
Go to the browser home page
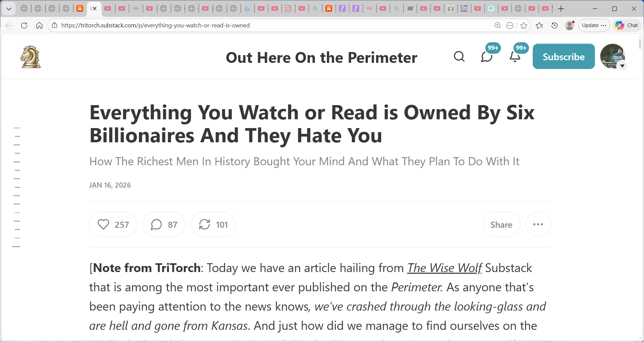tap(40, 25)
